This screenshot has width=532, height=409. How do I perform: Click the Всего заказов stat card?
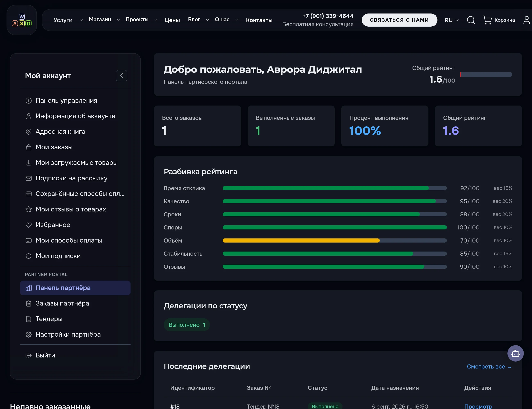pyautogui.click(x=197, y=126)
